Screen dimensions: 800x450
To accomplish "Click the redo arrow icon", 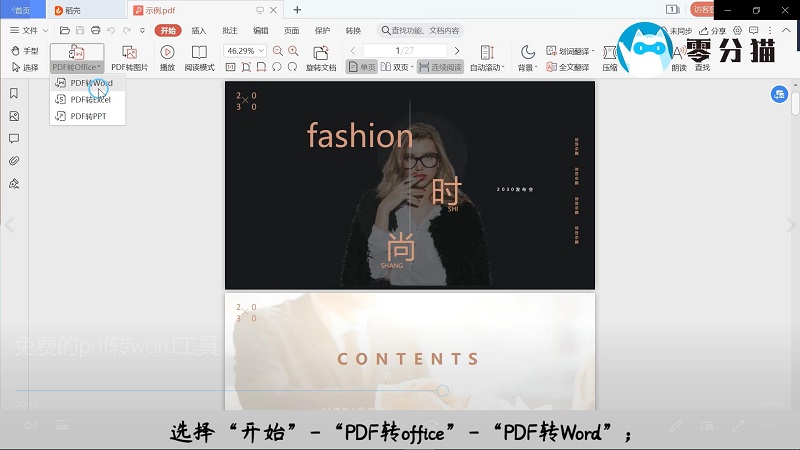I will 127,31.
